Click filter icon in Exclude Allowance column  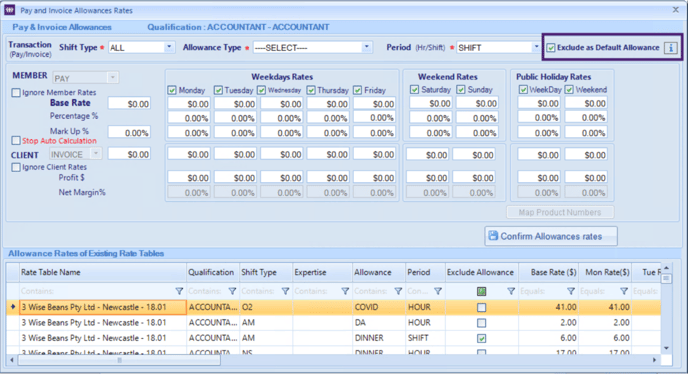point(511,291)
